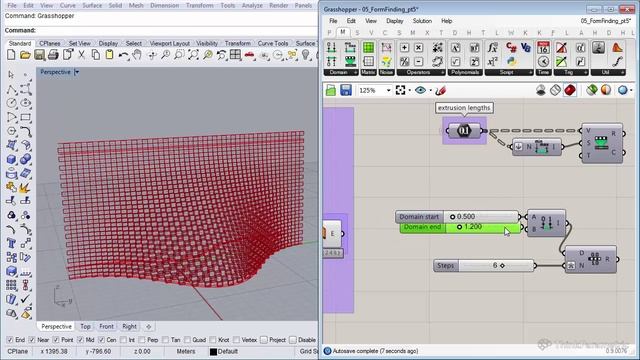Viewport: 640px width, 360px height.
Task: Click the green Matrix component icon
Action: (368, 48)
